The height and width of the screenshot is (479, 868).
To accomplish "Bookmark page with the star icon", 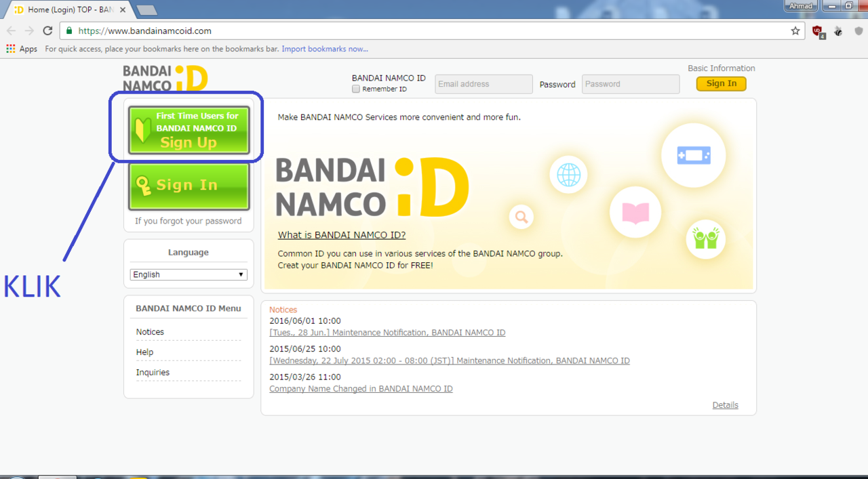I will pos(795,30).
